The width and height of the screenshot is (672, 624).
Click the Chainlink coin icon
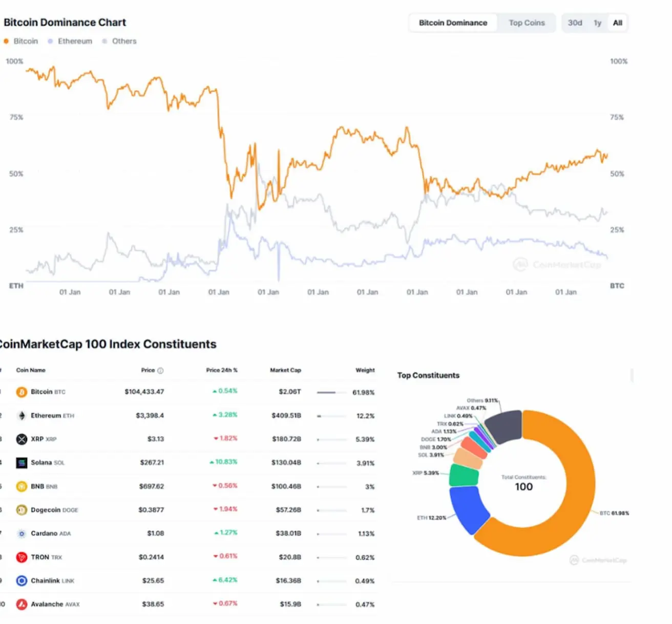tap(22, 580)
